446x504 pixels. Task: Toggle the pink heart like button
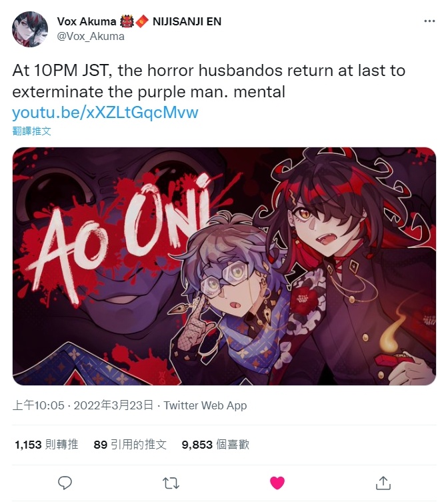click(277, 483)
